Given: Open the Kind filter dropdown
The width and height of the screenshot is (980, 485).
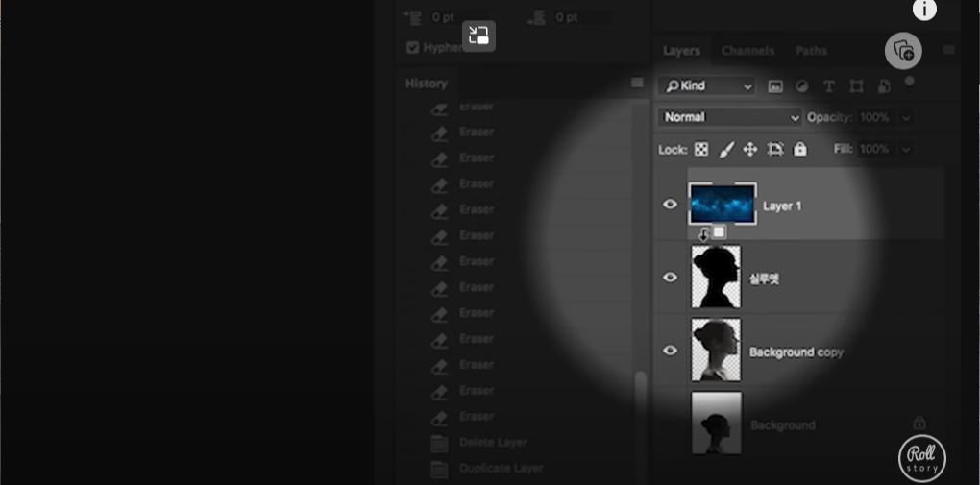Looking at the screenshot, I should click(x=706, y=86).
